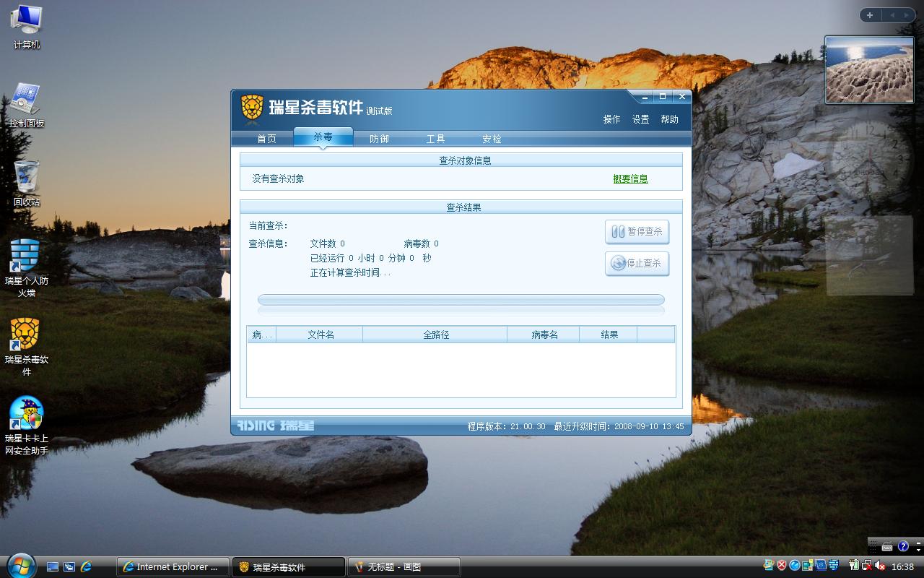Open the 操作 menu

coord(611,119)
